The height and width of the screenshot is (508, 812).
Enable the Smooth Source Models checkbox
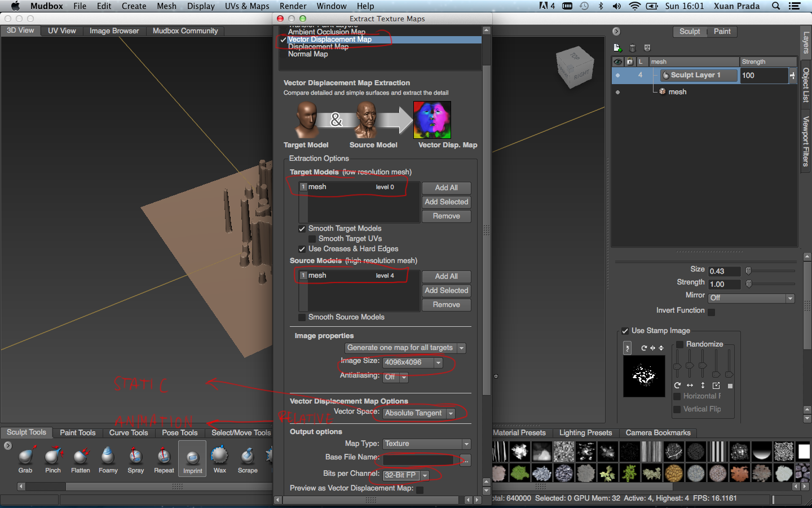[x=302, y=317]
